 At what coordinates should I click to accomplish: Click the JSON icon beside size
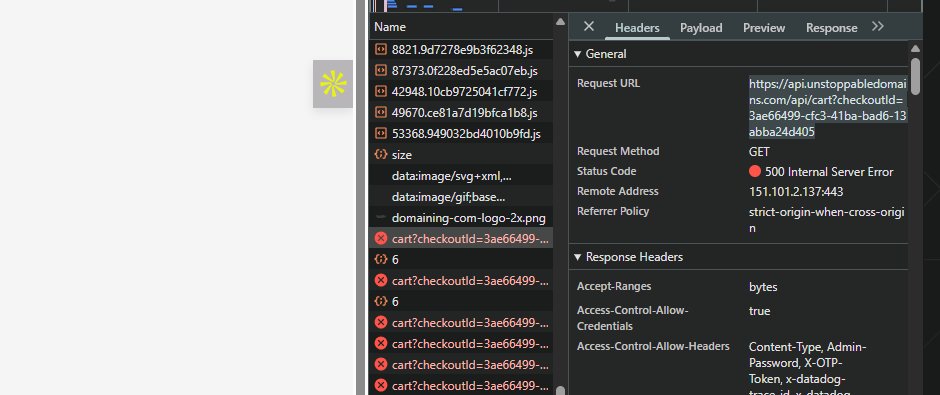(381, 154)
